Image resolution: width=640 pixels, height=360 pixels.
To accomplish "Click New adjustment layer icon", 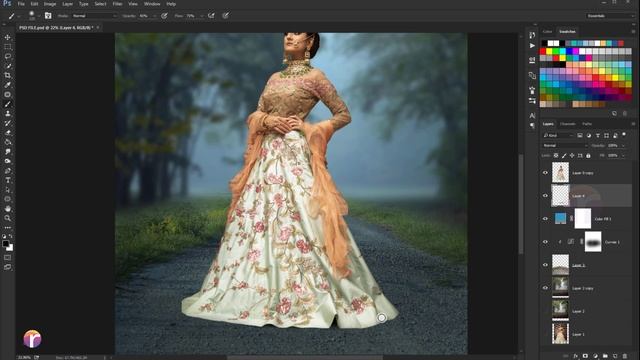I will (x=595, y=356).
